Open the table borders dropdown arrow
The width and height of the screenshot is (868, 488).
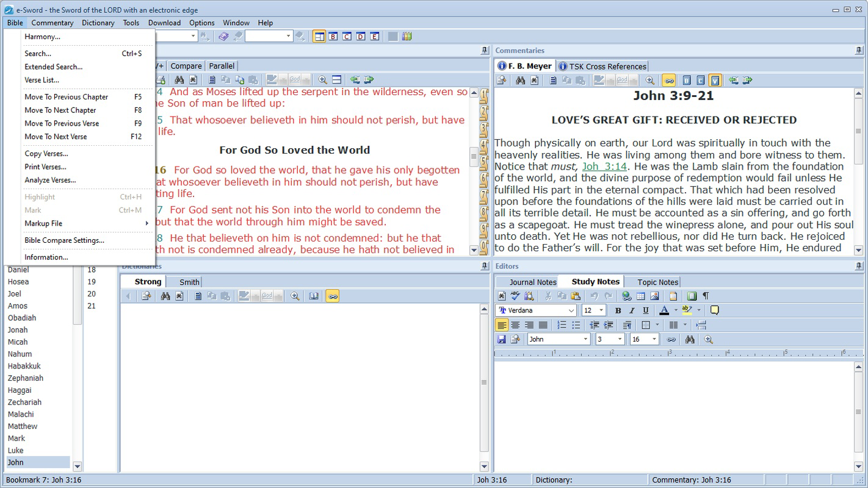[657, 325]
